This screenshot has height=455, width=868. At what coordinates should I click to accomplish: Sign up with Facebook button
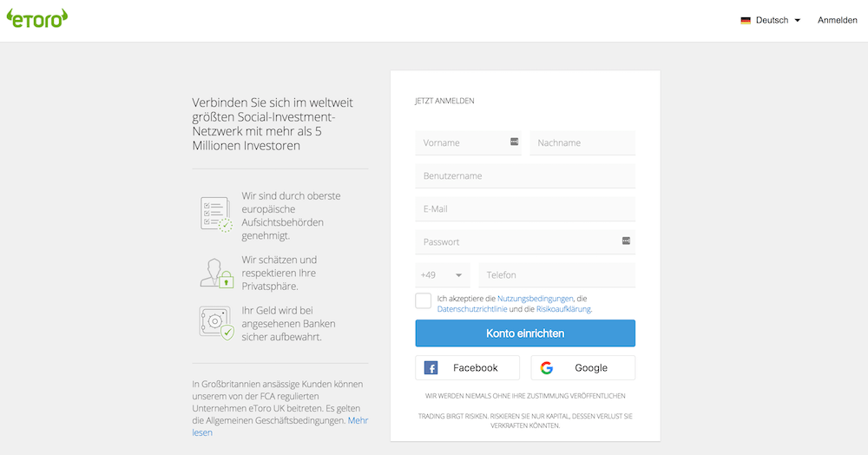[467, 367]
